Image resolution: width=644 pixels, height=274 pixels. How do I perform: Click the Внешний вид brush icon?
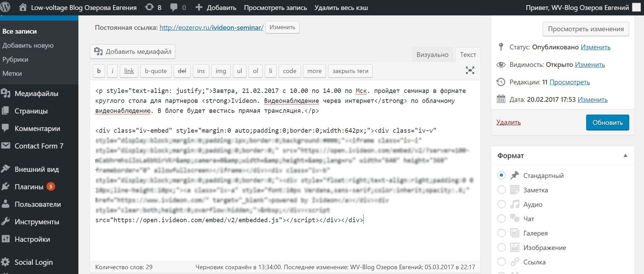tap(5, 169)
